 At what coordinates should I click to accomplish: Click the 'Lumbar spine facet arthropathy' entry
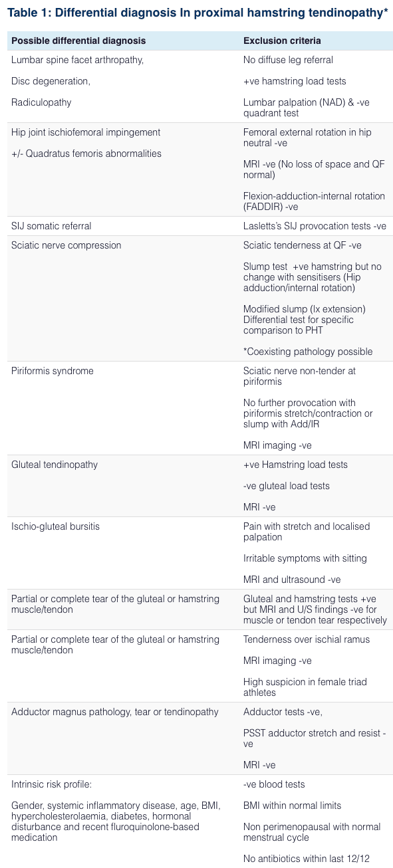[78, 60]
